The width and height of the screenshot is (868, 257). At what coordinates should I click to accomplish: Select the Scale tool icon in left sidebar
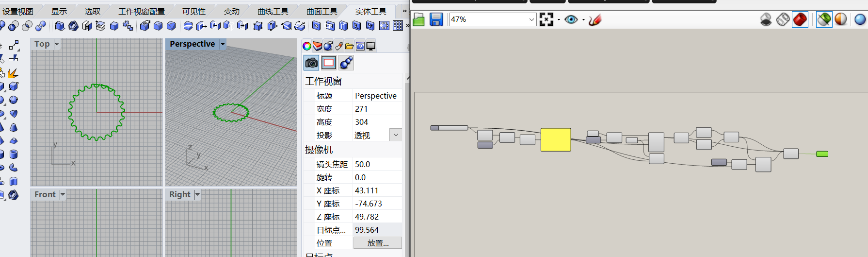[14, 45]
